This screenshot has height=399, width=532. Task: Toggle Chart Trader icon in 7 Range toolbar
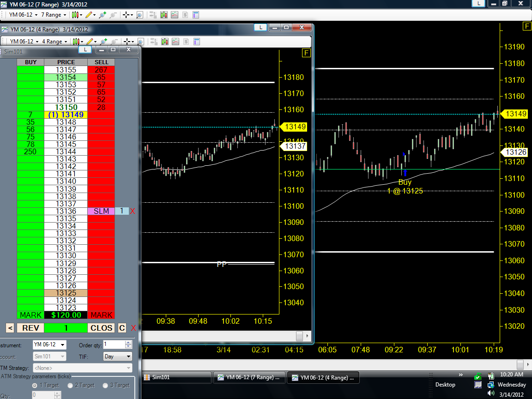[x=153, y=15]
